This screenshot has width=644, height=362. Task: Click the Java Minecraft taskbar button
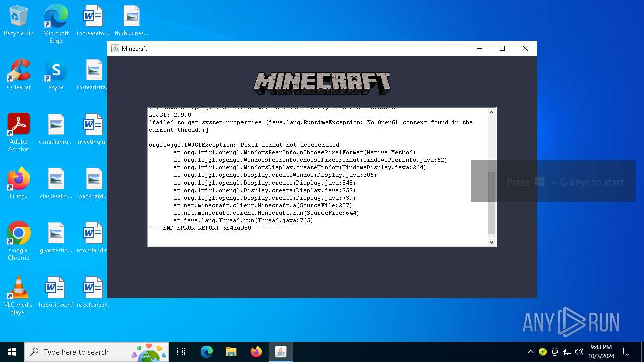[280, 352]
